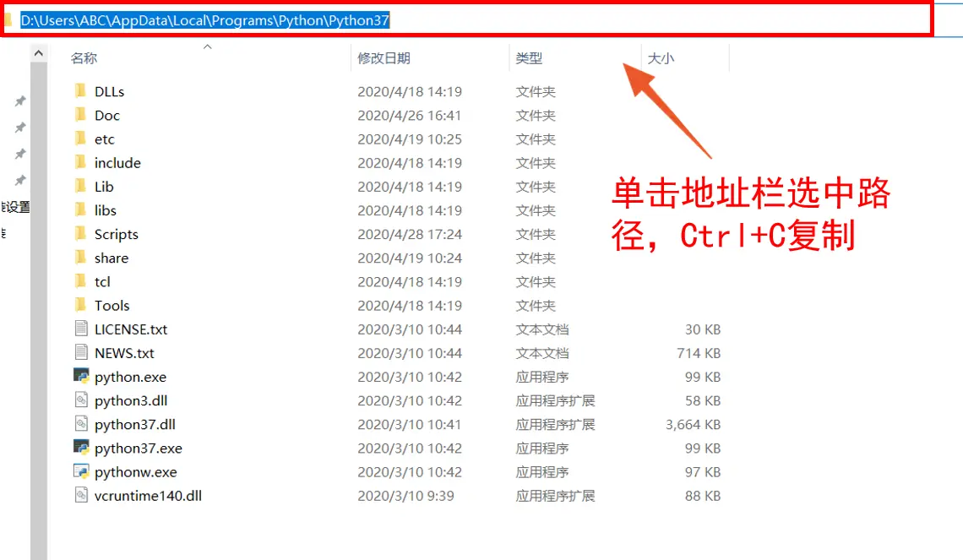Image resolution: width=963 pixels, height=560 pixels.
Task: Sort files by 名称 column header
Action: pyautogui.click(x=84, y=58)
